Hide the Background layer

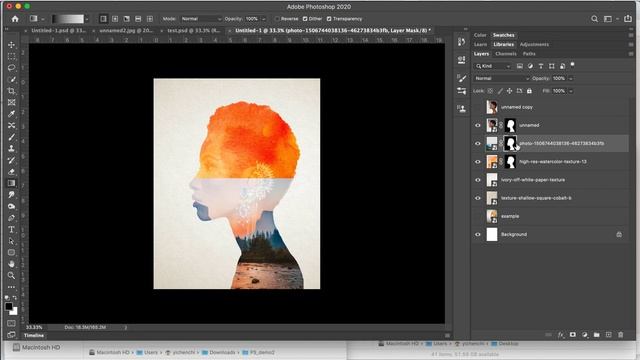coord(478,234)
